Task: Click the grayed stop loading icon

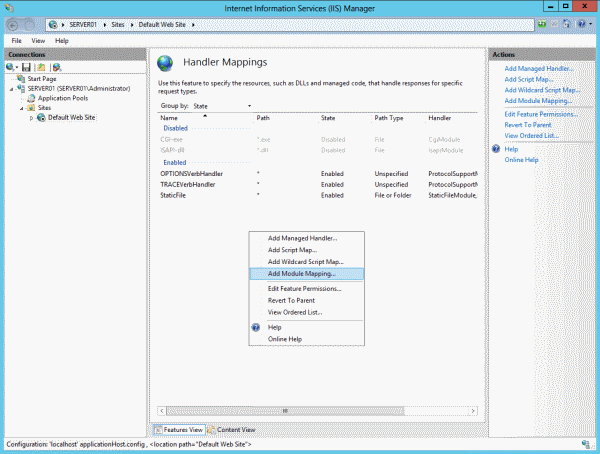Action: (x=554, y=24)
